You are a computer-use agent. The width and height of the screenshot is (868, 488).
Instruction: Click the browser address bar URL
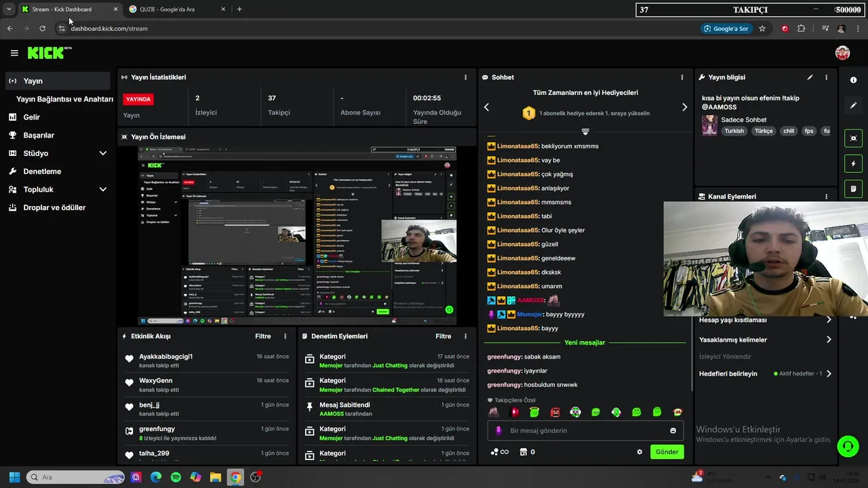109,28
